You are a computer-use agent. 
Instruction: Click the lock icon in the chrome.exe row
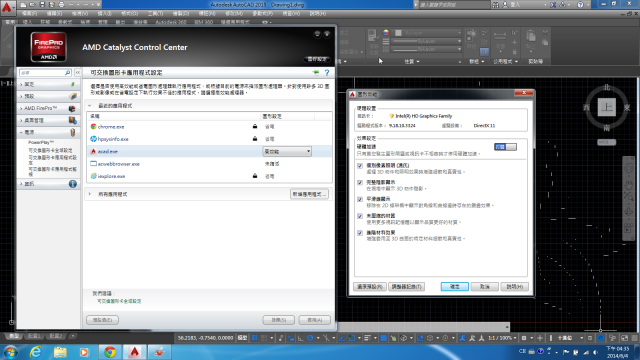(x=255, y=127)
